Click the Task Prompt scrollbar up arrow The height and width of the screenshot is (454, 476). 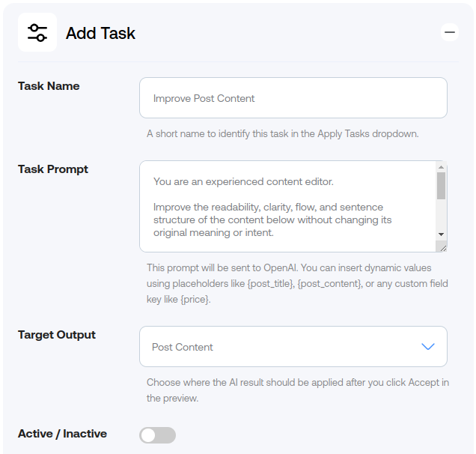tap(442, 167)
